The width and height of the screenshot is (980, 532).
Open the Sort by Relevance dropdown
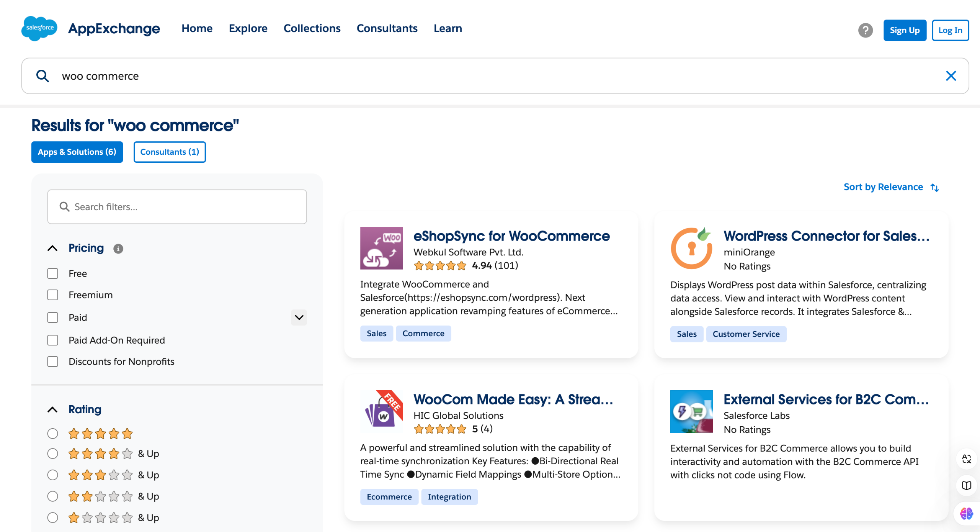[x=890, y=187]
